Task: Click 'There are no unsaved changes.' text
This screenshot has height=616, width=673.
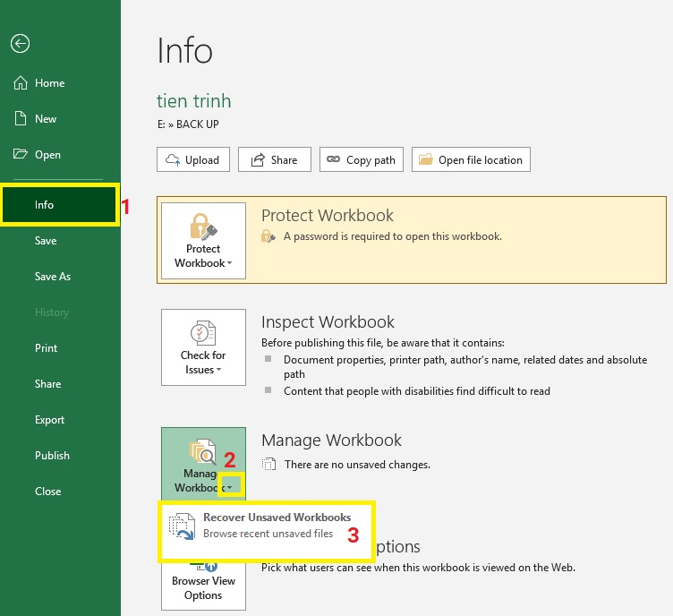Action: coord(357,465)
